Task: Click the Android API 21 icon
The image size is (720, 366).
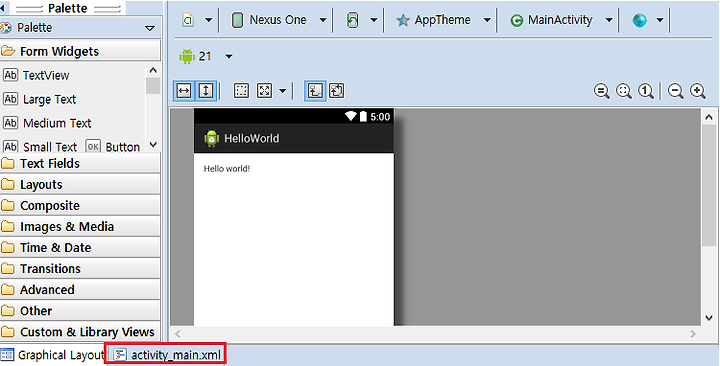Action: pyautogui.click(x=187, y=56)
